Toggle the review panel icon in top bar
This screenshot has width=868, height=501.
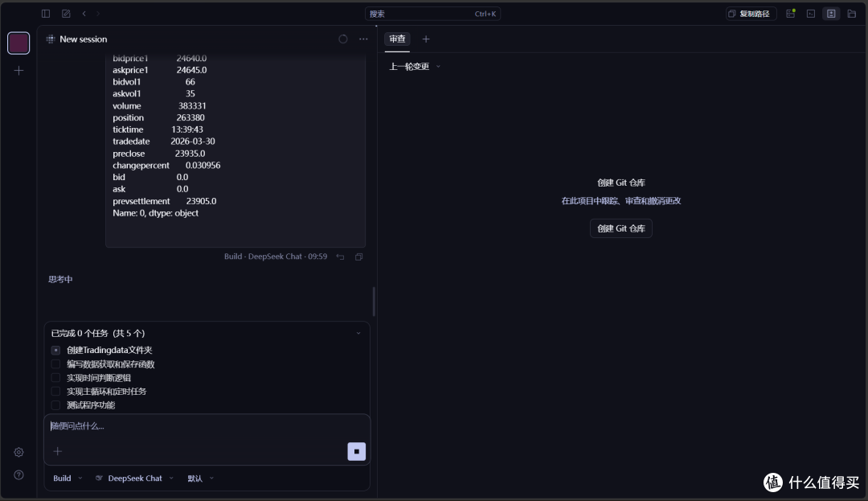[x=831, y=14]
